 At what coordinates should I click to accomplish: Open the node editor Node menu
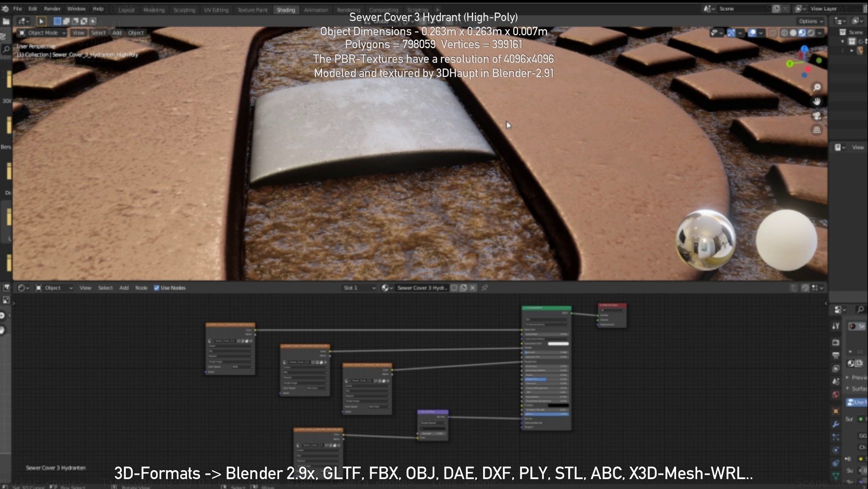141,288
